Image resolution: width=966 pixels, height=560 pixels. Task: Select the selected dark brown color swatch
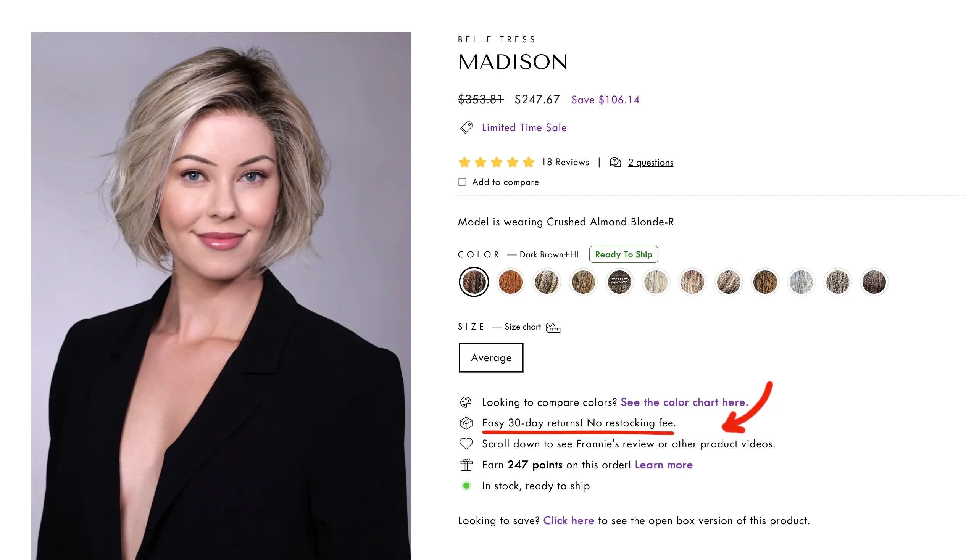[474, 282]
